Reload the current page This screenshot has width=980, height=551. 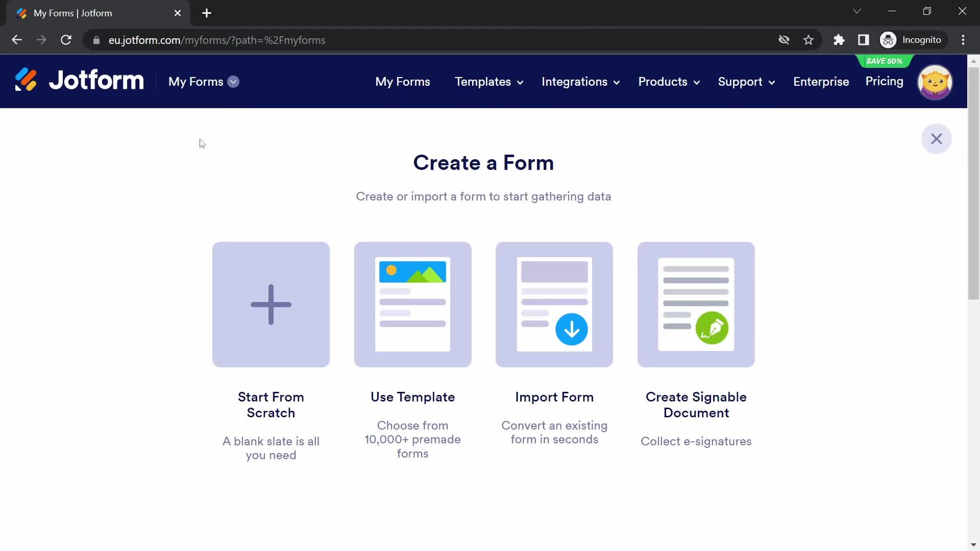(x=66, y=40)
